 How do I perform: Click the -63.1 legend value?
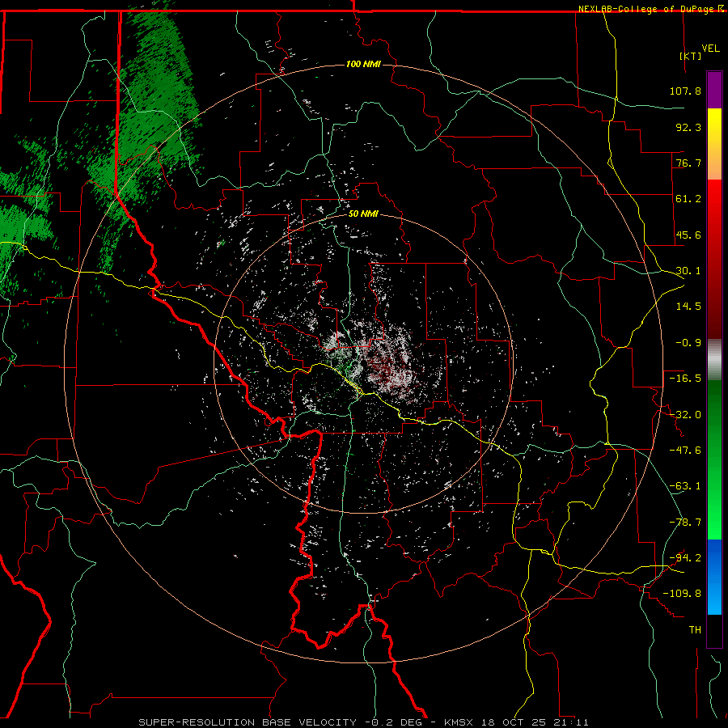[685, 486]
